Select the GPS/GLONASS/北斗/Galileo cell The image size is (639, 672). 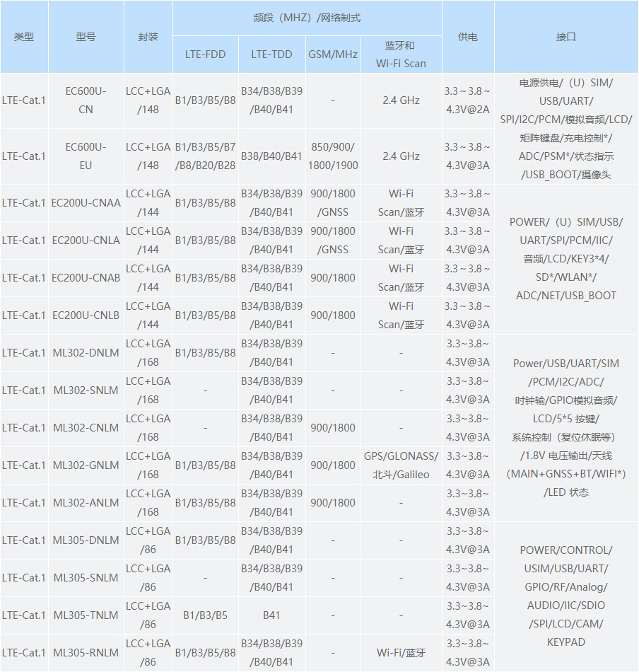401,465
